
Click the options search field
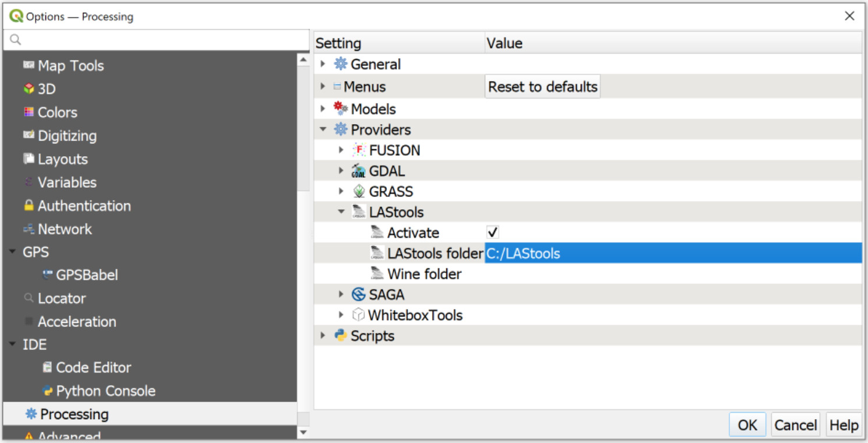[156, 40]
